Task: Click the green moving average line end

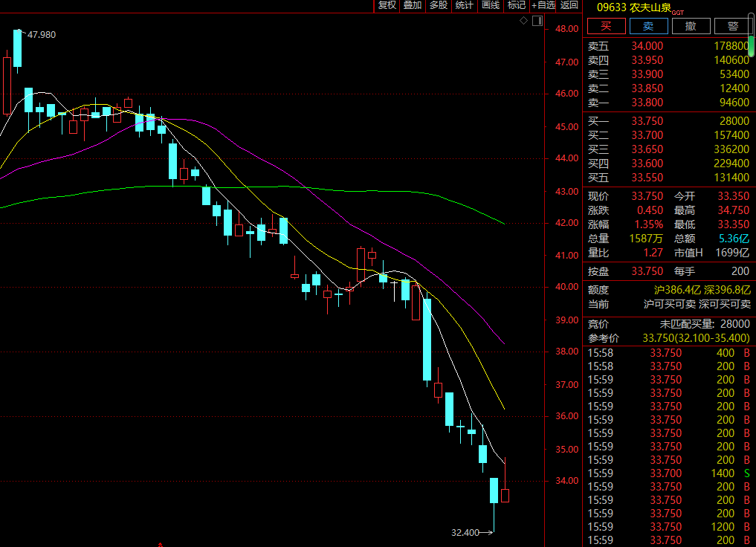Action: [x=504, y=224]
